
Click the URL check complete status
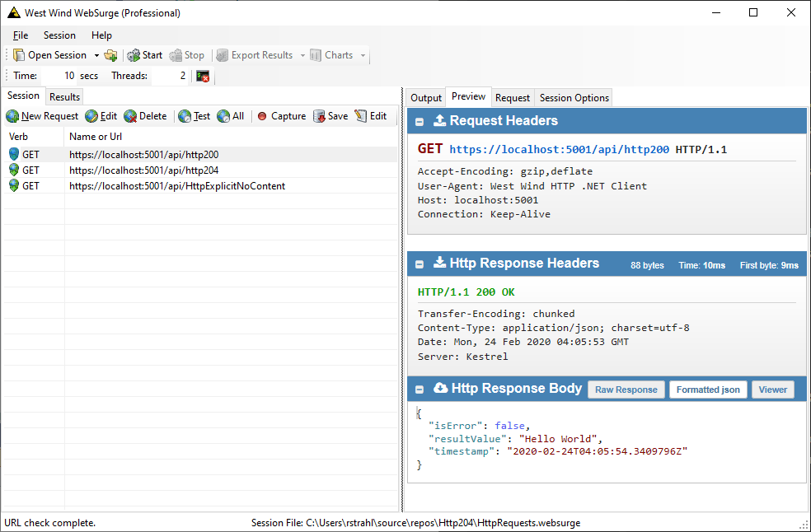pyautogui.click(x=49, y=523)
